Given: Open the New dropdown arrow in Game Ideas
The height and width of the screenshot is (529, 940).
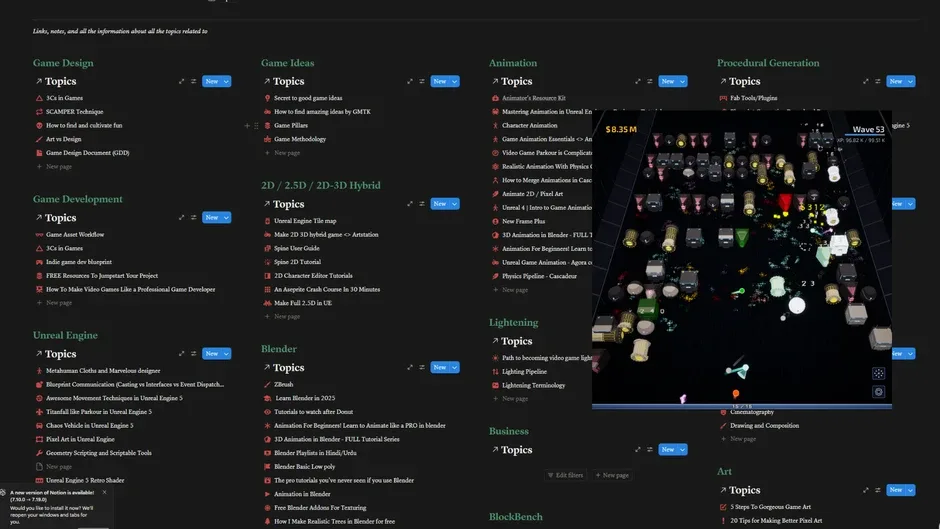Looking at the screenshot, I should tap(454, 82).
